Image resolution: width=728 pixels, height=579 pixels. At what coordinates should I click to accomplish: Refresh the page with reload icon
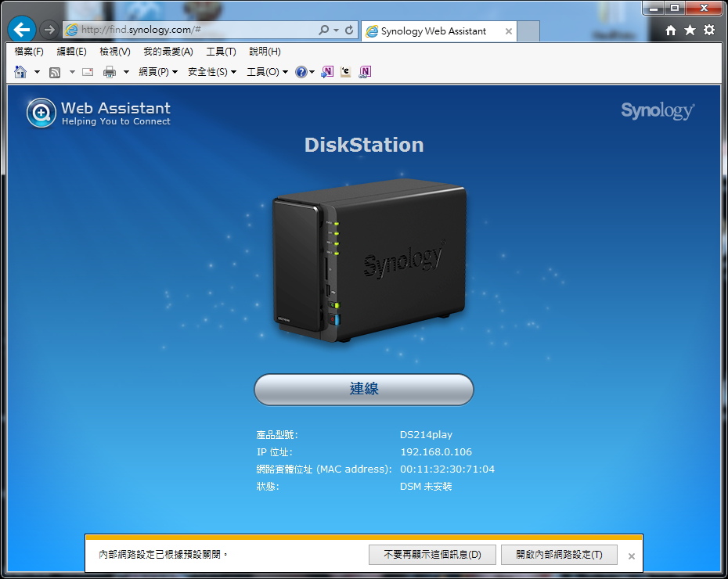349,30
